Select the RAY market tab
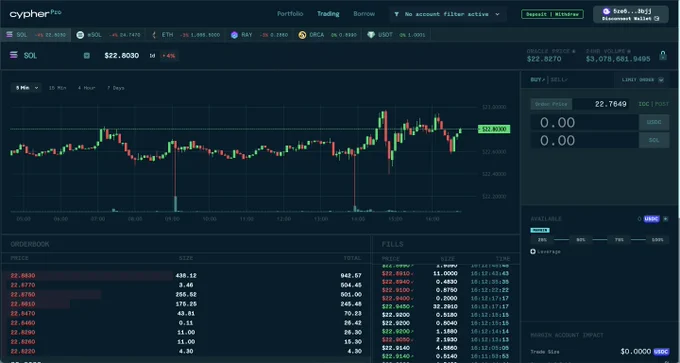 259,35
